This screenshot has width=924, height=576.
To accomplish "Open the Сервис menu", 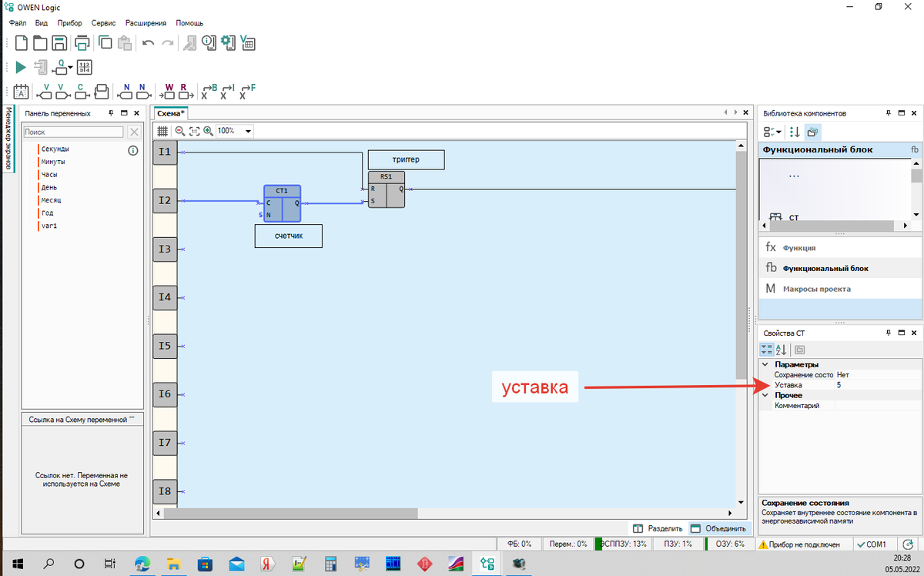I will (104, 23).
